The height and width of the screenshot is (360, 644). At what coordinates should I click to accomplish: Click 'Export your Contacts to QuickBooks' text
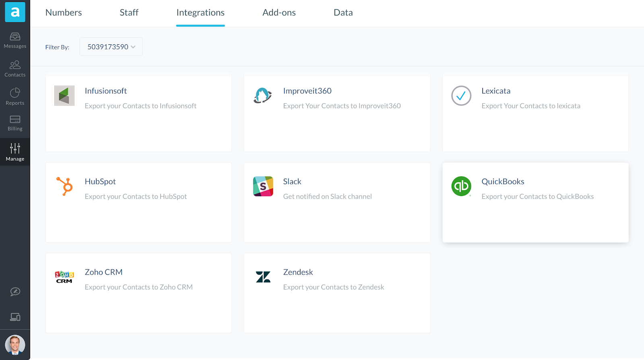537,197
